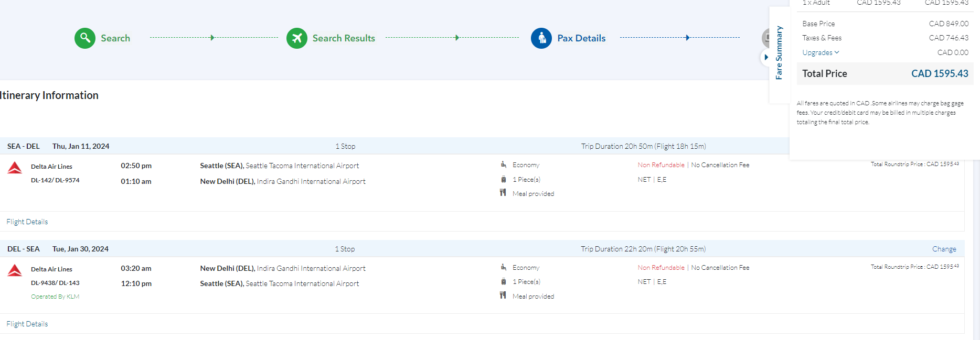
Task: Open Flight Details for DEL - SEA flight
Action: coord(27,324)
